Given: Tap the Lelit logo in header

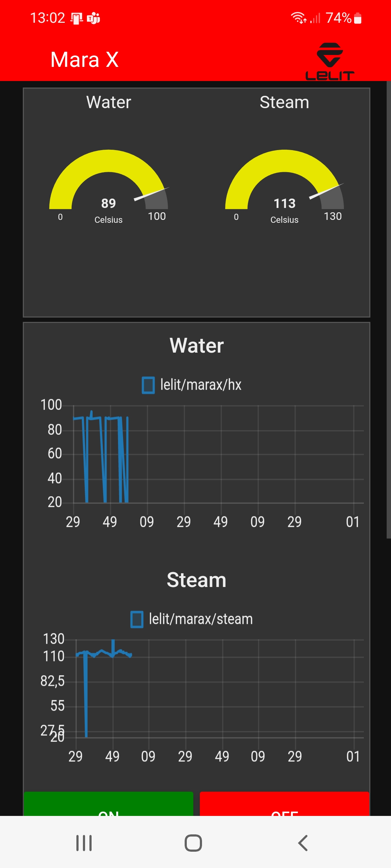Looking at the screenshot, I should (330, 61).
